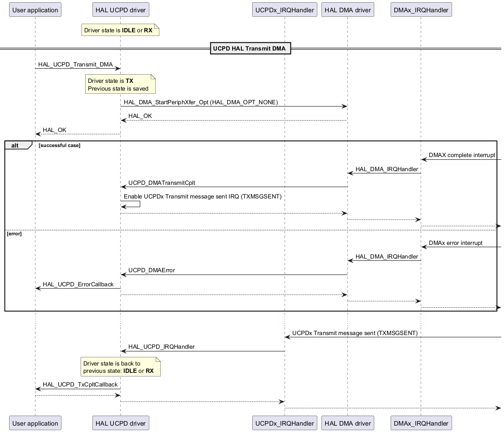Select the top HAL UCPD driver box
Image resolution: width=504 pixels, height=432 pixels.
(120, 10)
